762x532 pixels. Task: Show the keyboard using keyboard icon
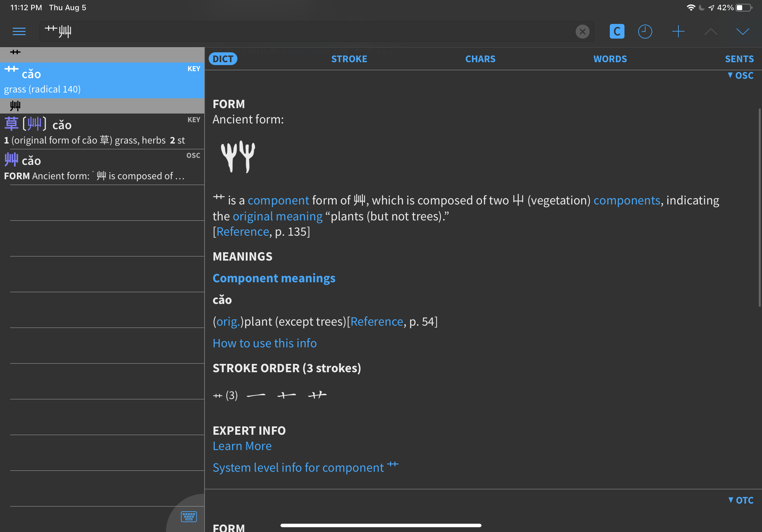point(189,516)
